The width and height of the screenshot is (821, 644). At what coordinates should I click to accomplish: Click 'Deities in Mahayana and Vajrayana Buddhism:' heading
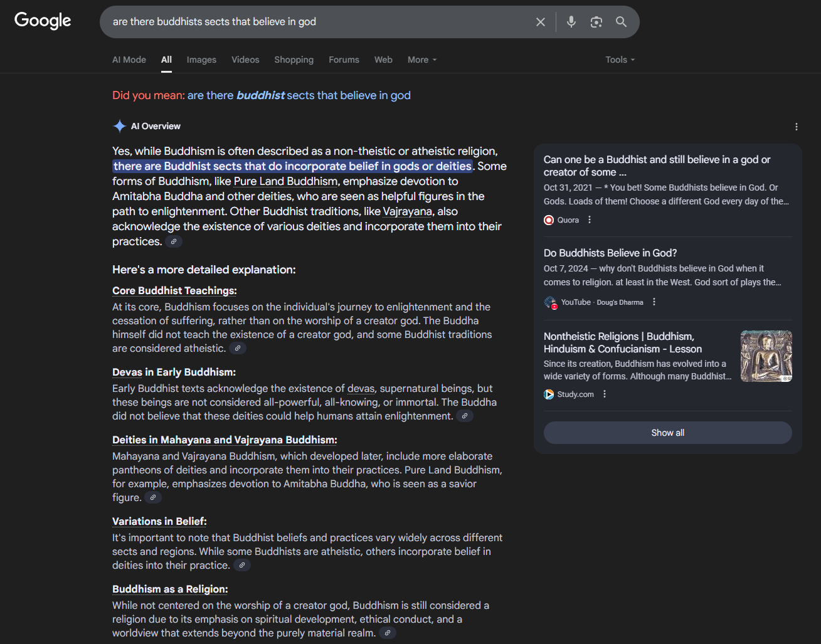225,440
